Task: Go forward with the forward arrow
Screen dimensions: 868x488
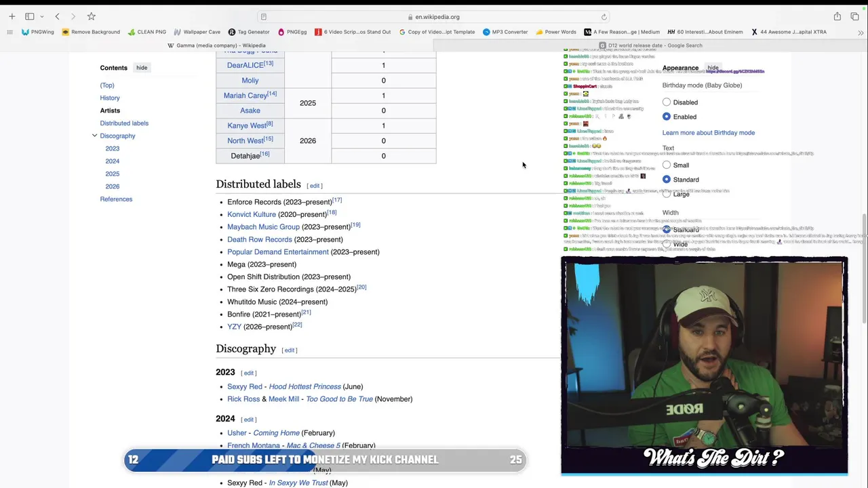Action: (x=73, y=16)
